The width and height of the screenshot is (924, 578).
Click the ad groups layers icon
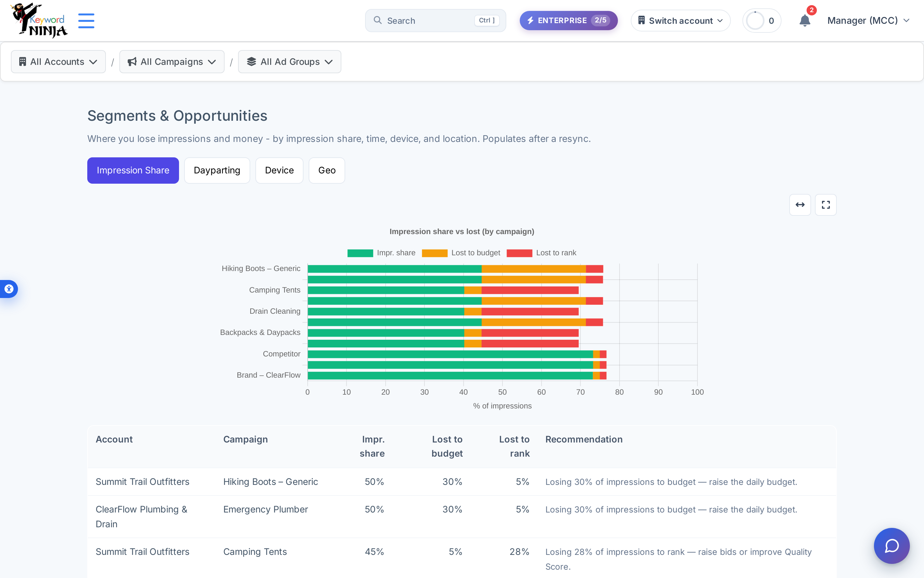(x=251, y=62)
